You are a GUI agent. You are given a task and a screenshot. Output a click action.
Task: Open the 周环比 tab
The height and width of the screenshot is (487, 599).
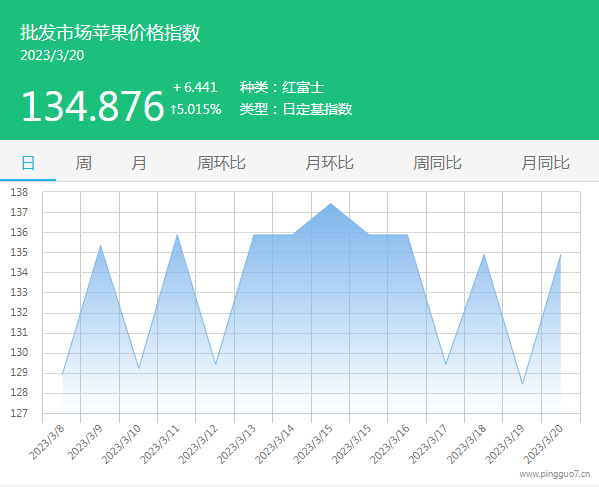click(221, 163)
